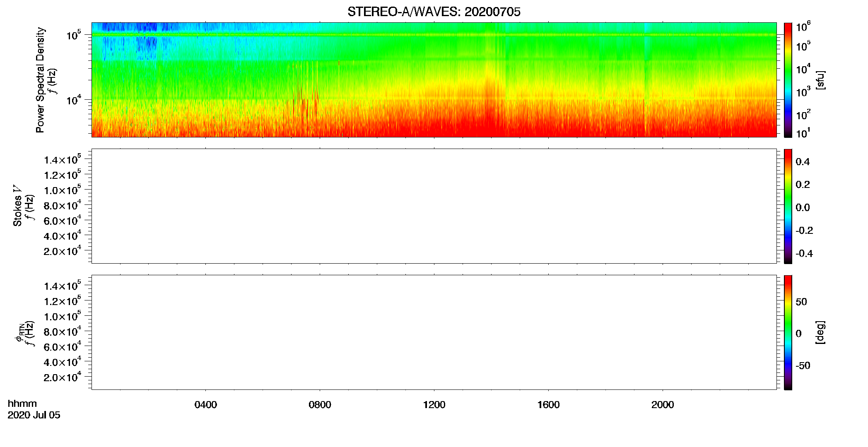Click the -50 value on the degrees color bar
This screenshot has width=868, height=447.
pos(803,365)
